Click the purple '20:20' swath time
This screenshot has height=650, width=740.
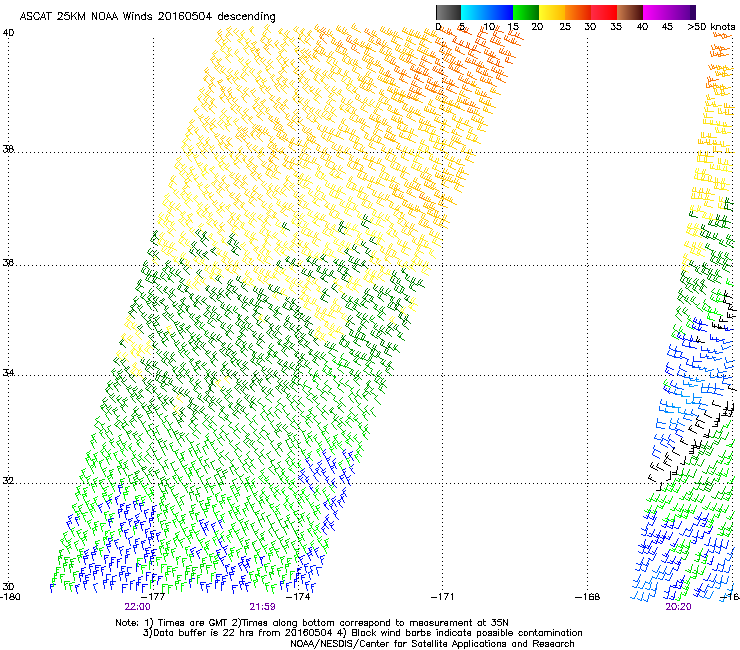(x=678, y=607)
